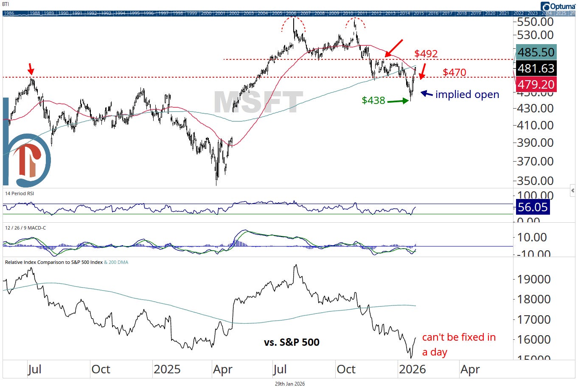Select the 14 Period RSI panel title

pos(20,193)
